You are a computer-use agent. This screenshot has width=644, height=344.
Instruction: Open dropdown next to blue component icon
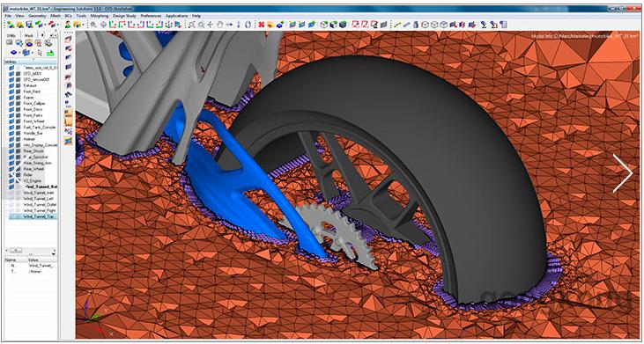click(19, 53)
